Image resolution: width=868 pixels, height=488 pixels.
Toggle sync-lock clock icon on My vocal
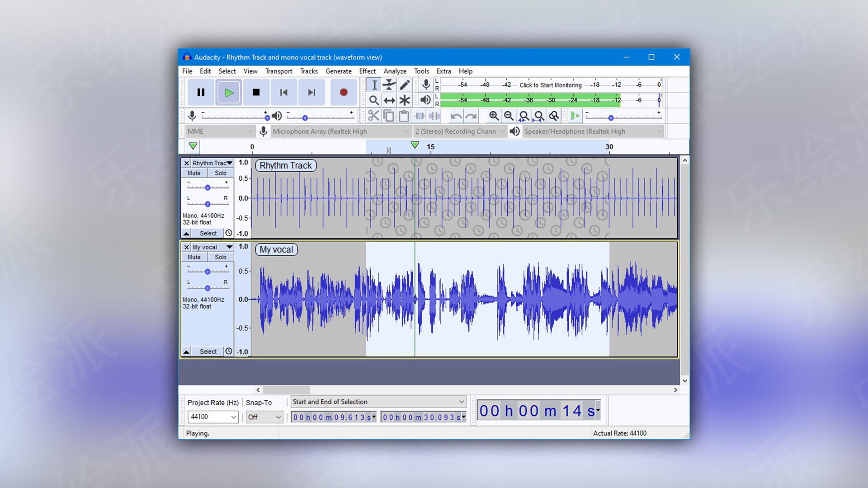[x=229, y=352]
